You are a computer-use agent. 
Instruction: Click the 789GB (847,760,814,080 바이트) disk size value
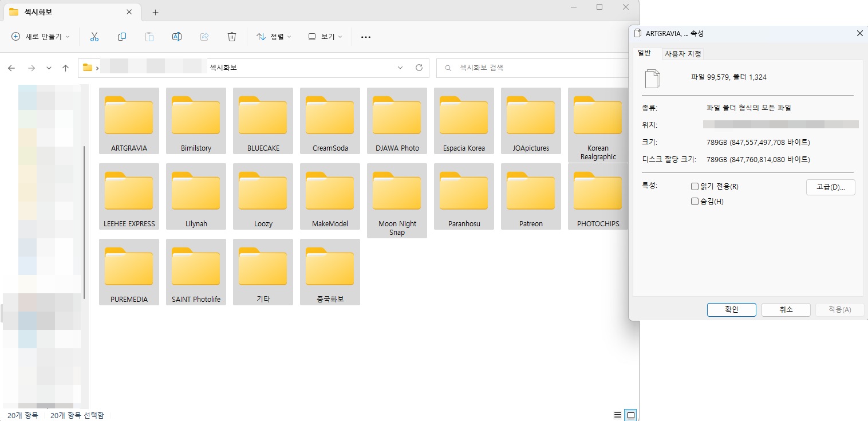pos(758,159)
